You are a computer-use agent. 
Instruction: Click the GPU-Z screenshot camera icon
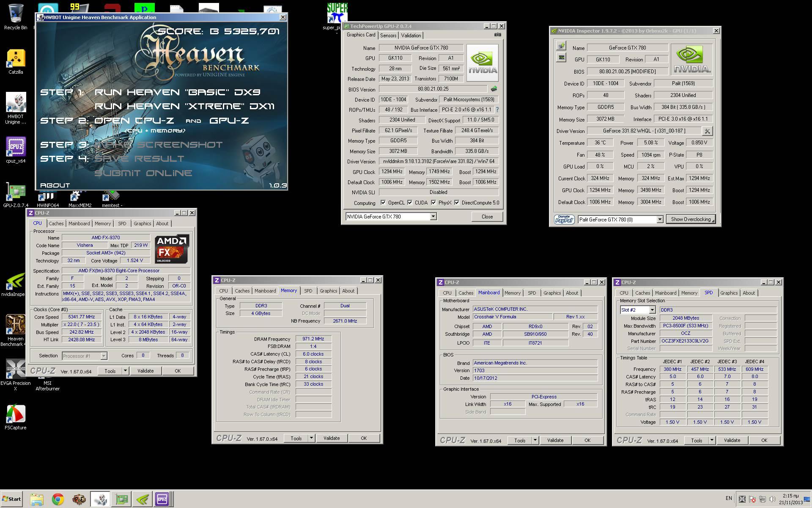click(x=498, y=35)
